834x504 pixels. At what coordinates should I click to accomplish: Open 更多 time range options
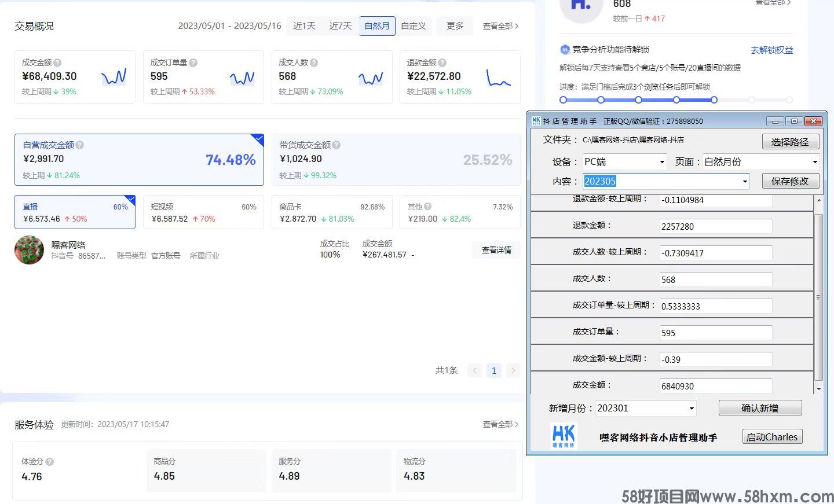455,26
